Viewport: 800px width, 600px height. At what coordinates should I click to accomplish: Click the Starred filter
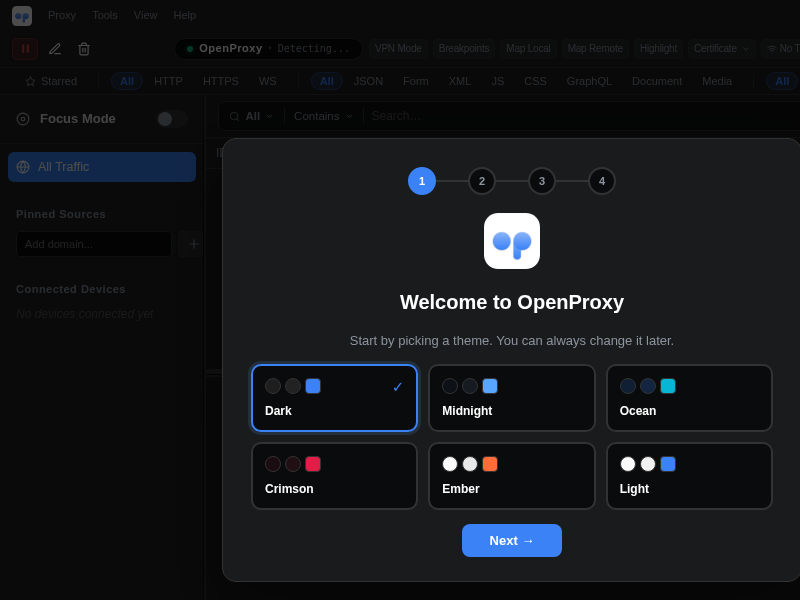[51, 82]
